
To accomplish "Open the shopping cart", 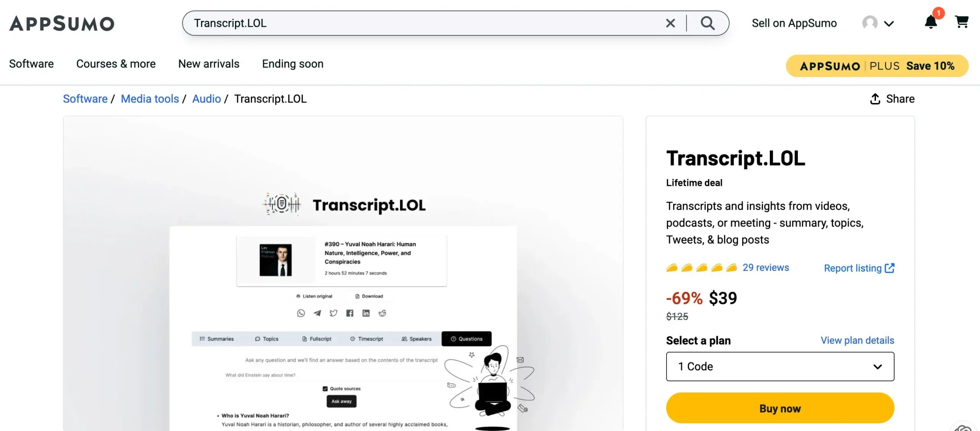I will [962, 22].
